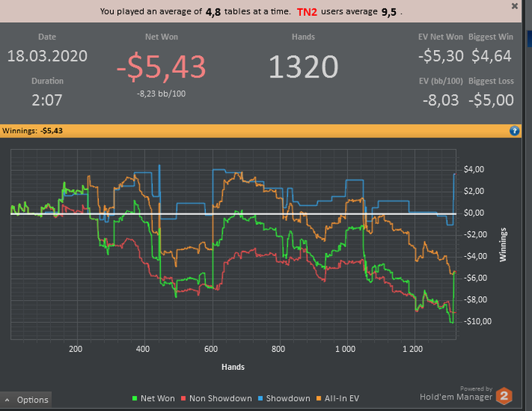Click the EV Net Won value -$5,30
This screenshot has height=411, width=532.
441,56
